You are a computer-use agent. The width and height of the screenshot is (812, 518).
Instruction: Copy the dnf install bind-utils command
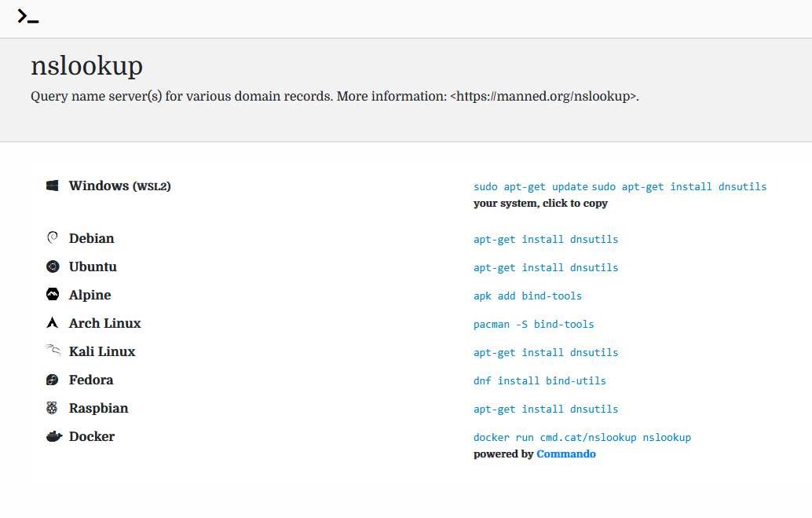coord(540,381)
